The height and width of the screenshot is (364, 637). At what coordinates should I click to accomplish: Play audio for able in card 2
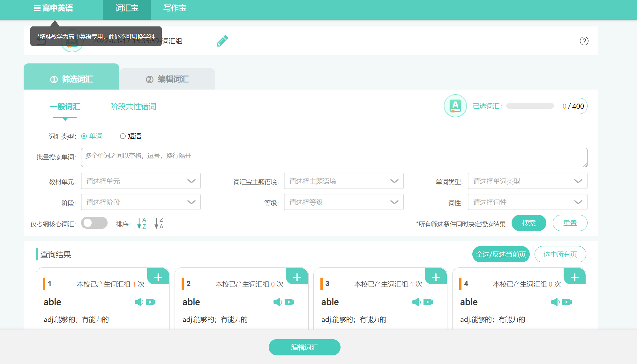pyautogui.click(x=278, y=302)
